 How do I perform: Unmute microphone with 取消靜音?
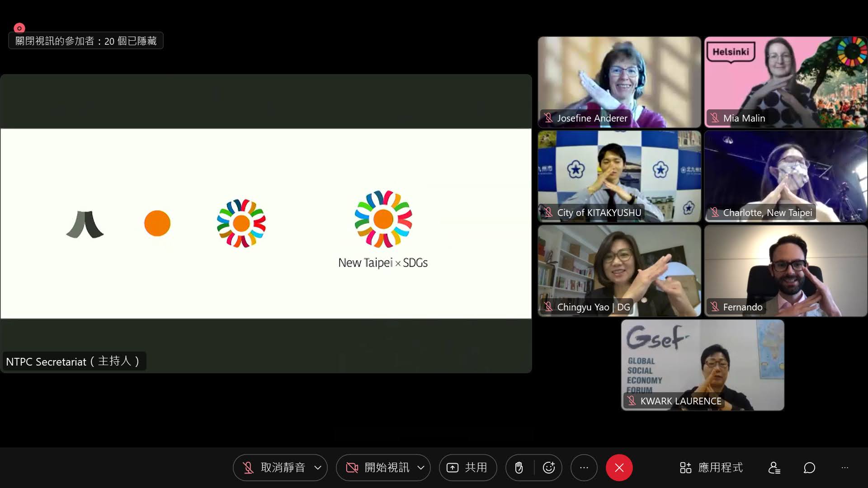click(x=274, y=468)
